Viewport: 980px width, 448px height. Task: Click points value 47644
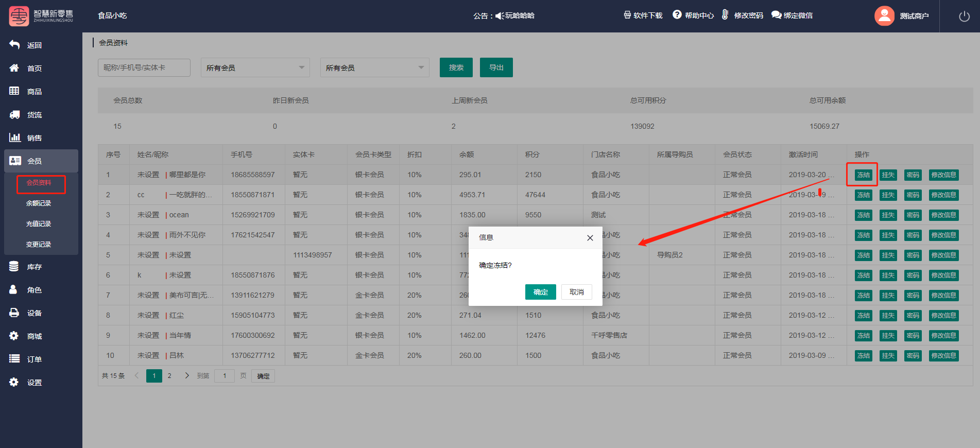(535, 195)
